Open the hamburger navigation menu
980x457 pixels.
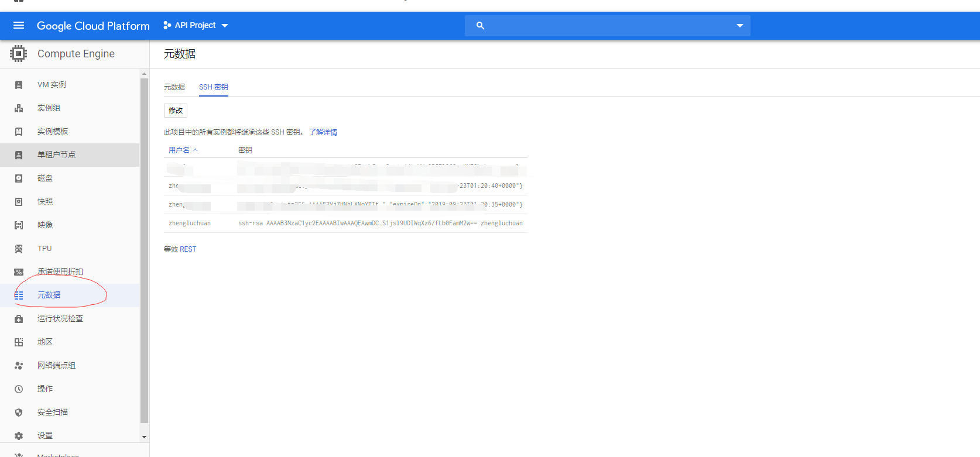19,25
